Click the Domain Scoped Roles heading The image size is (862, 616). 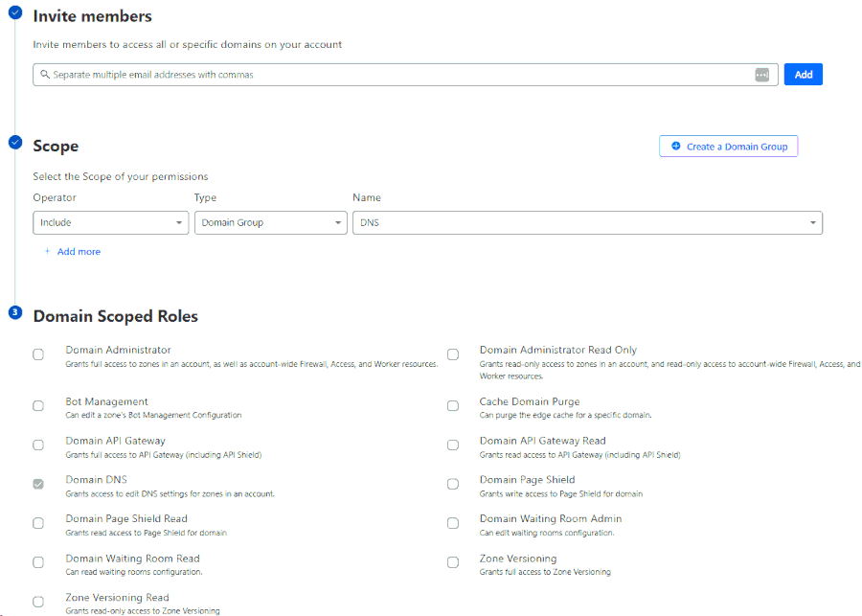pyautogui.click(x=116, y=316)
